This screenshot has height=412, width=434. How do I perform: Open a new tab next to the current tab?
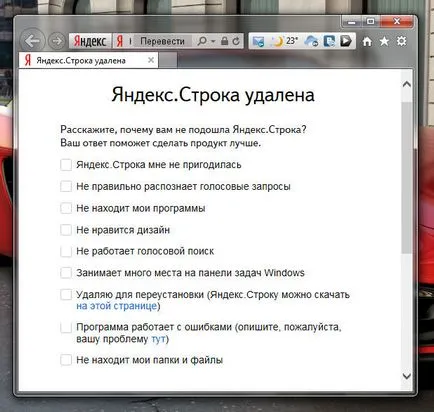click(168, 60)
